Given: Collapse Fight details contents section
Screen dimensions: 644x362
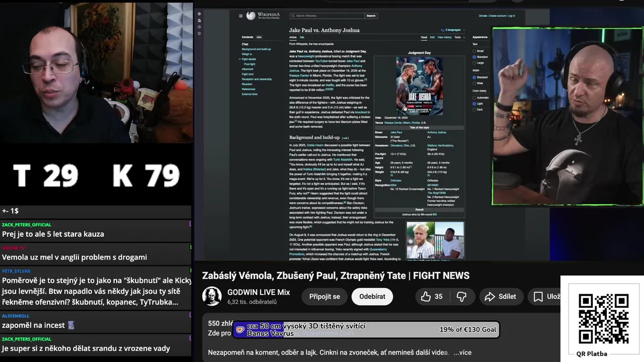Looking at the screenshot, I should coord(240,59).
